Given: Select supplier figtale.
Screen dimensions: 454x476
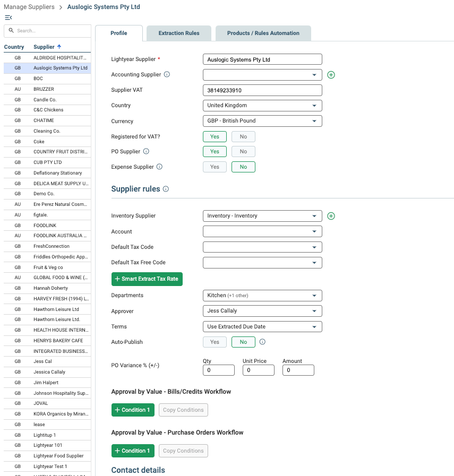Looking at the screenshot, I should point(47,215).
